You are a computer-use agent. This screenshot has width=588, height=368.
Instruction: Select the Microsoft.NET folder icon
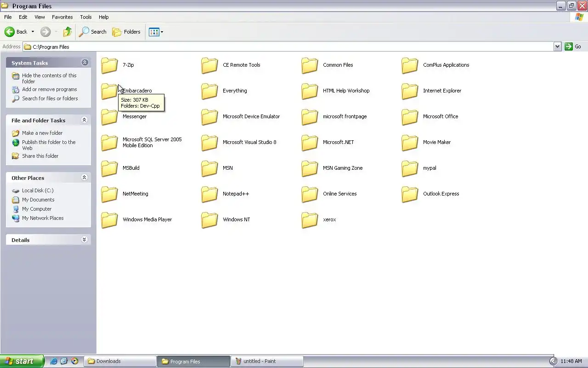coord(310,143)
